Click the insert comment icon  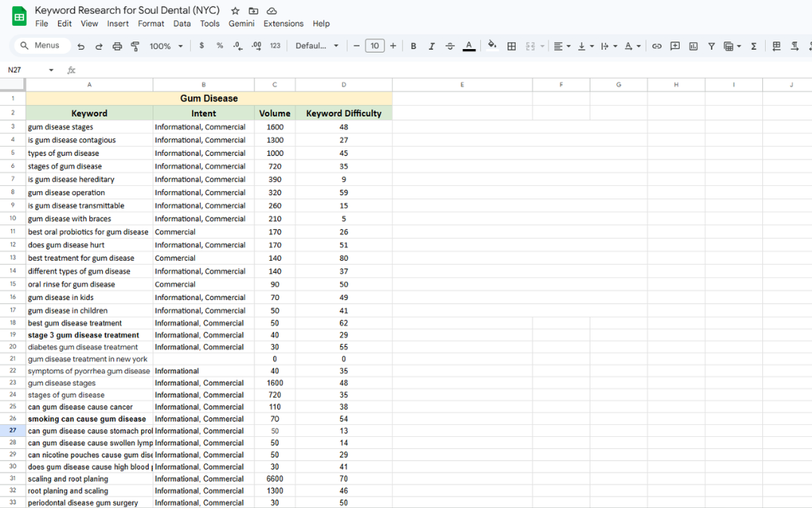tap(675, 46)
